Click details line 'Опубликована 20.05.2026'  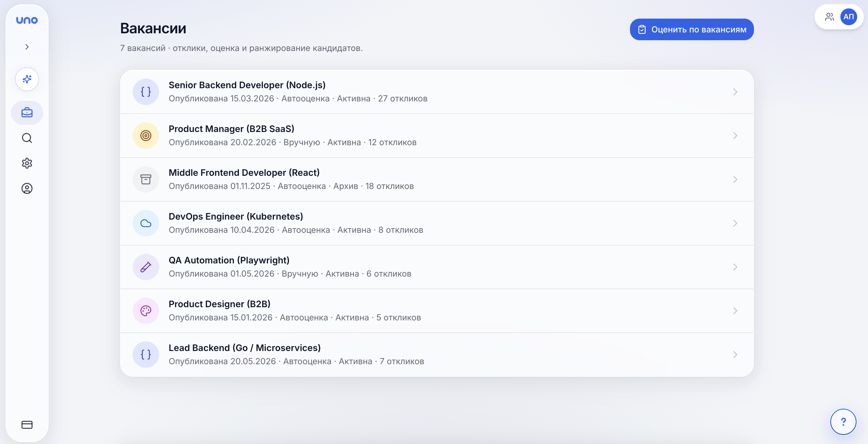[x=296, y=361]
